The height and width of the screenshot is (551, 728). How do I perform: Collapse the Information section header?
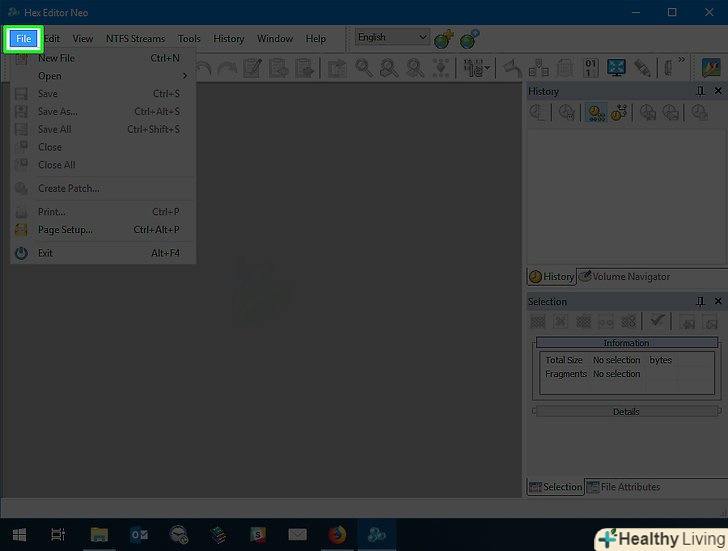coord(626,343)
